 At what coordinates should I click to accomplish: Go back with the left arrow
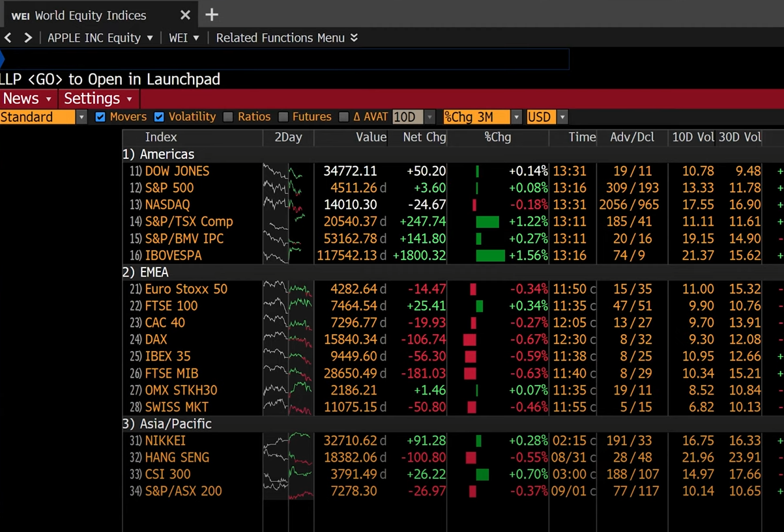point(8,38)
